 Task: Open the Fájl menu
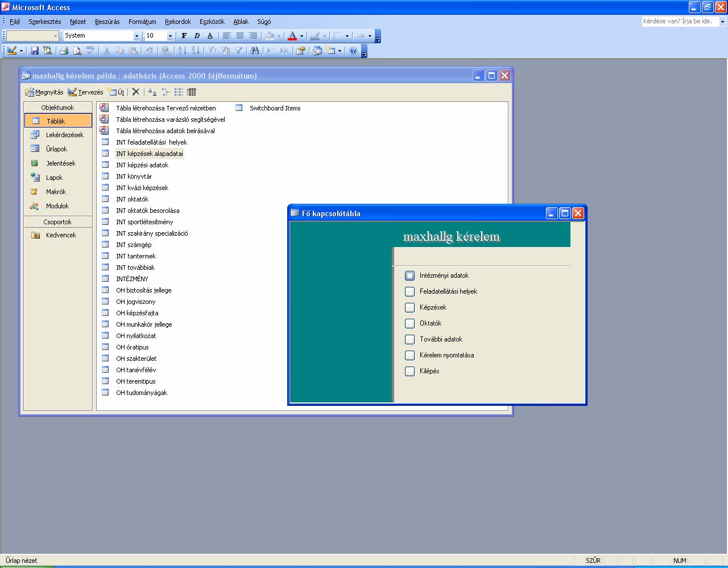pos(15,22)
